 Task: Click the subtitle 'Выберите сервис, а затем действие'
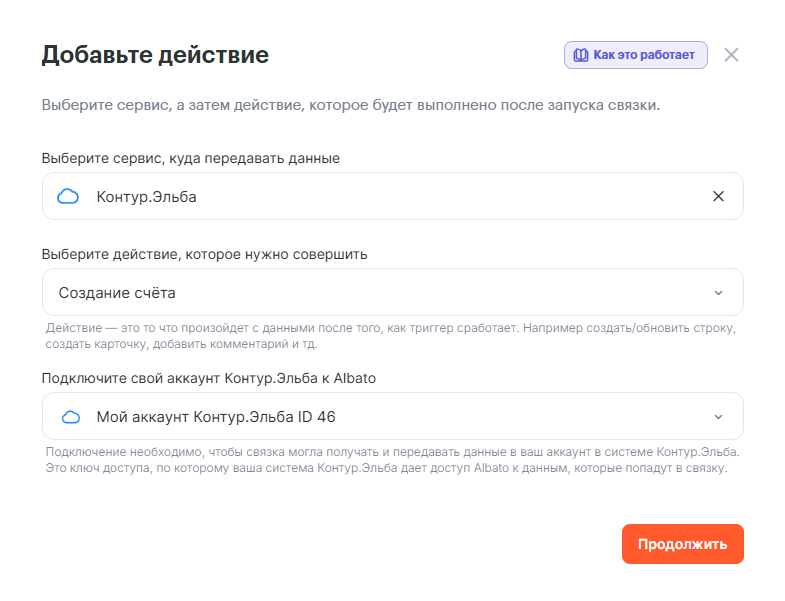(350, 105)
